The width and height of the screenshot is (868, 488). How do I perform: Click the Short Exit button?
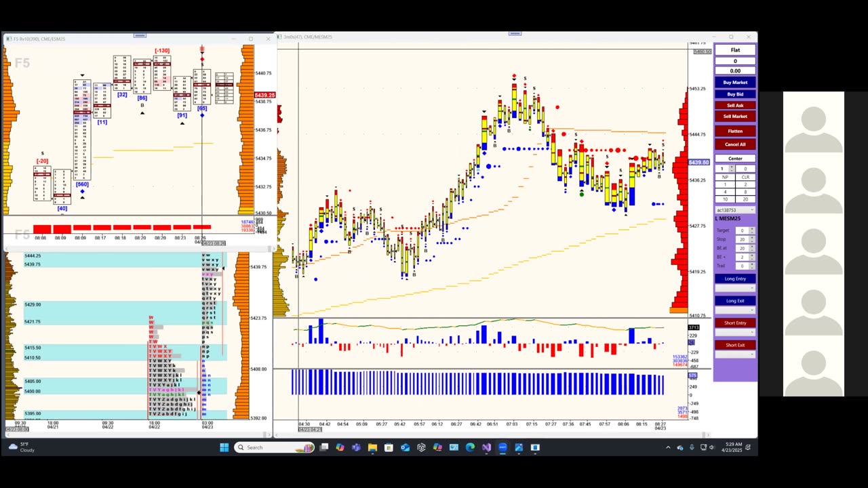point(735,345)
